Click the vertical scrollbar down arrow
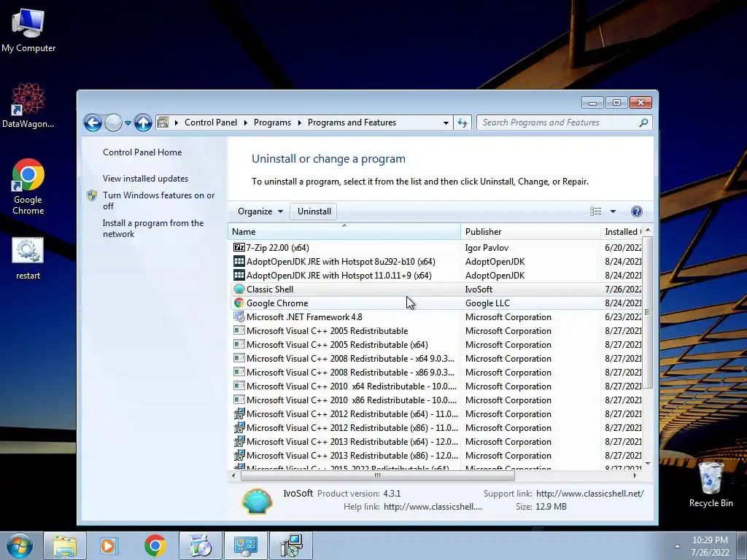Viewport: 747px width, 560px height. (648, 463)
